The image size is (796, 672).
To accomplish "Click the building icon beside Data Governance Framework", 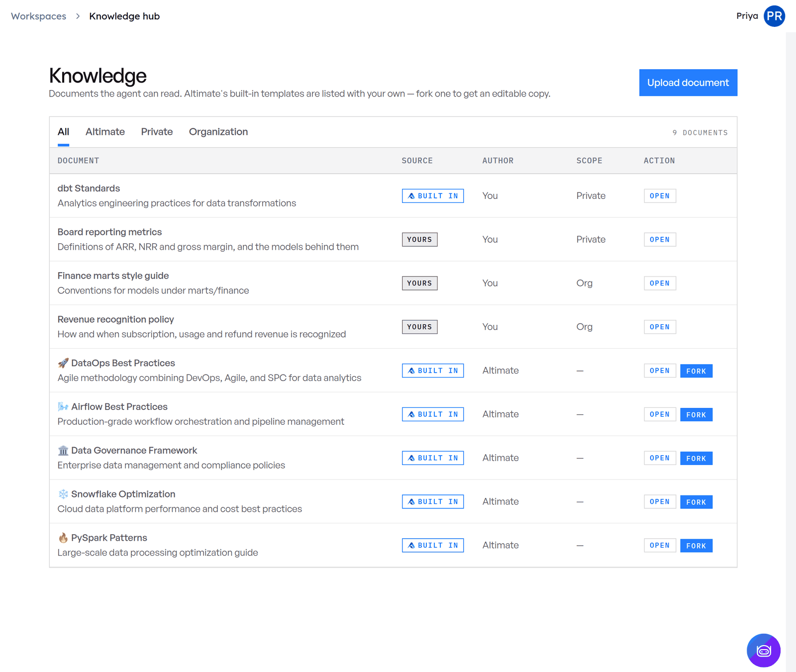I will 63,451.
